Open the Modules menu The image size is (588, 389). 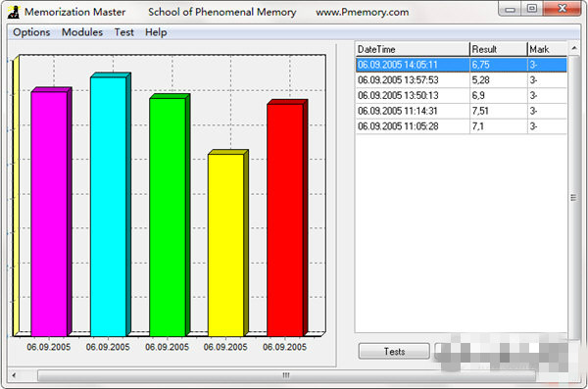(x=82, y=32)
